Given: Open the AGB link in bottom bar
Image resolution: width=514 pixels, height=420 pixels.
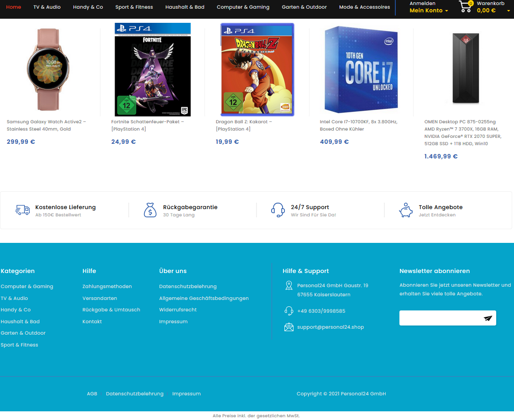Looking at the screenshot, I should click(92, 394).
